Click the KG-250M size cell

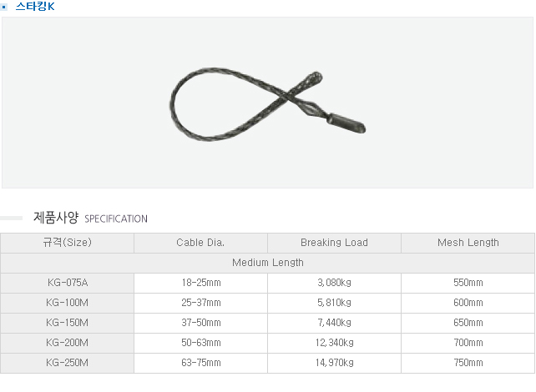[68, 363]
